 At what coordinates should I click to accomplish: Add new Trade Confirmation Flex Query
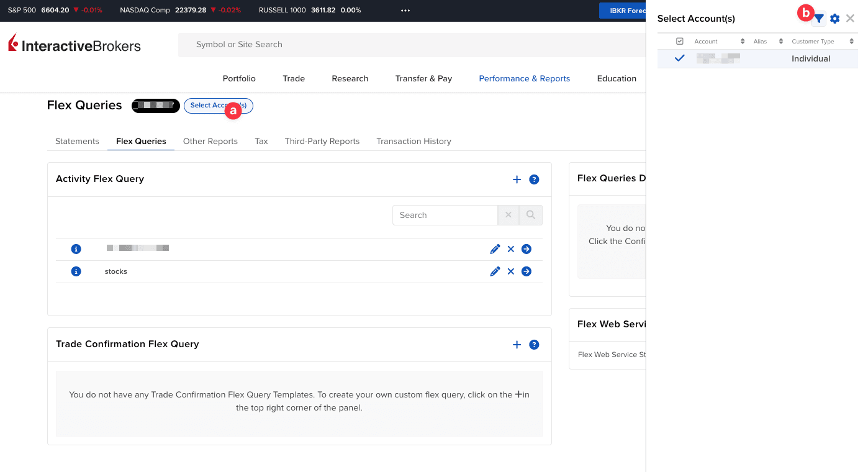pos(517,345)
